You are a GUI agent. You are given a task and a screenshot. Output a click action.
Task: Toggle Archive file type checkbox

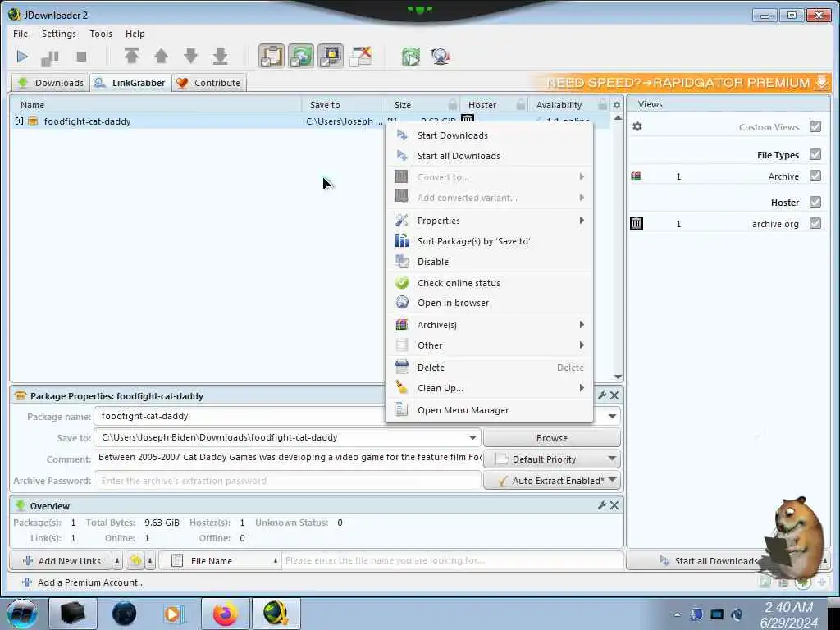click(x=815, y=176)
